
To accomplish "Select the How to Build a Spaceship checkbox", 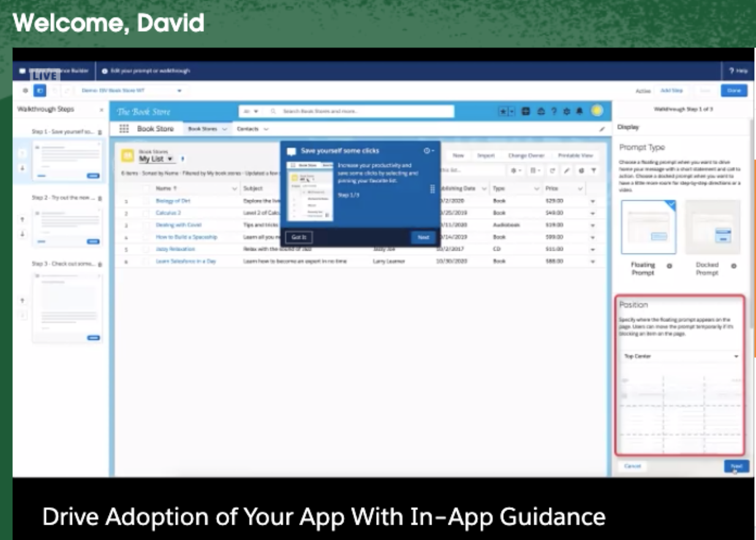I will click(x=146, y=237).
